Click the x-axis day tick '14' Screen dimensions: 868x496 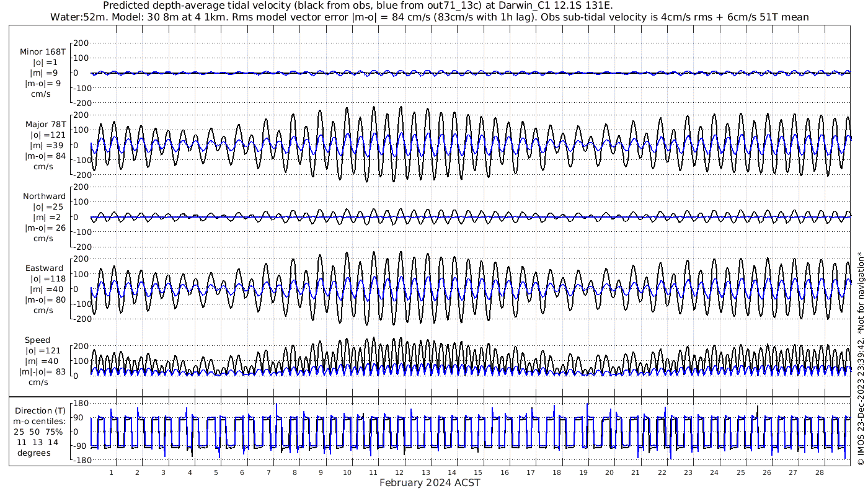(452, 472)
